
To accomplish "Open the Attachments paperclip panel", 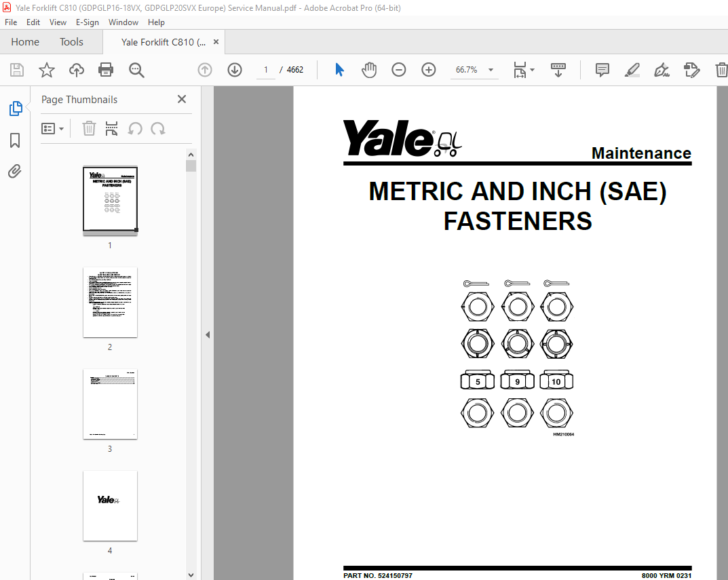I will pyautogui.click(x=15, y=172).
